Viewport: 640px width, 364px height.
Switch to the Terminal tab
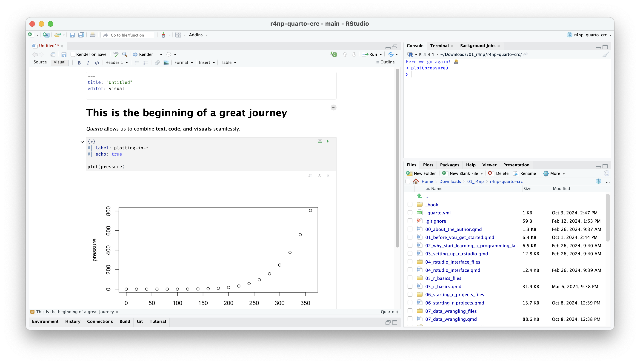439,45
